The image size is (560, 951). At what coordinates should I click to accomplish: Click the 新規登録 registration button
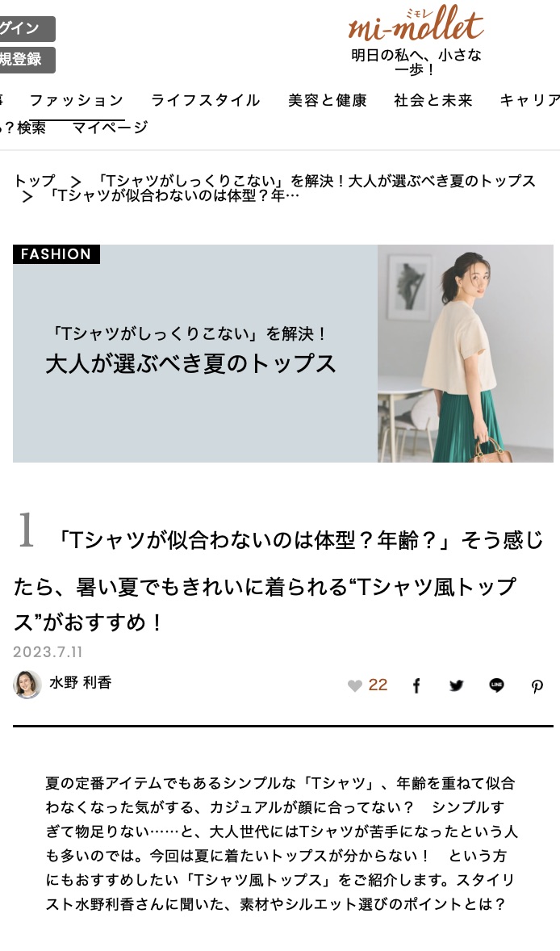pos(27,60)
